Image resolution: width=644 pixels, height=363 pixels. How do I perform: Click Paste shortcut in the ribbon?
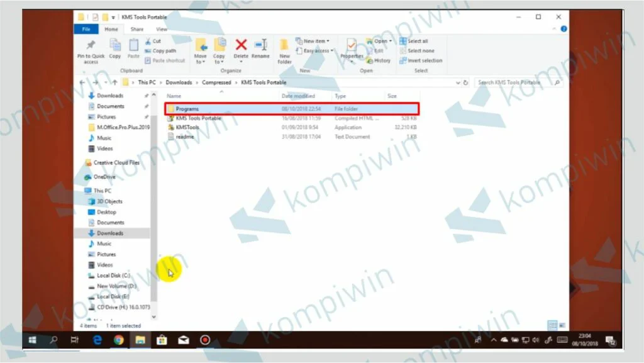pos(165,60)
